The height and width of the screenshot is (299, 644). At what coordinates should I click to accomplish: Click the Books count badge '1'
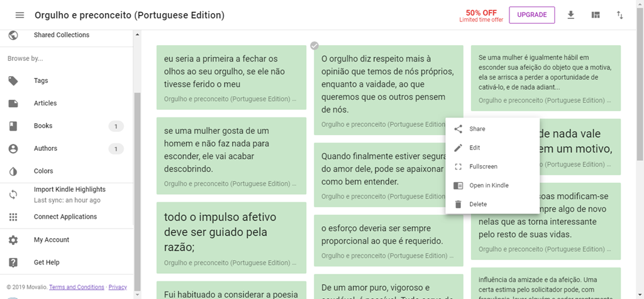pyautogui.click(x=116, y=126)
